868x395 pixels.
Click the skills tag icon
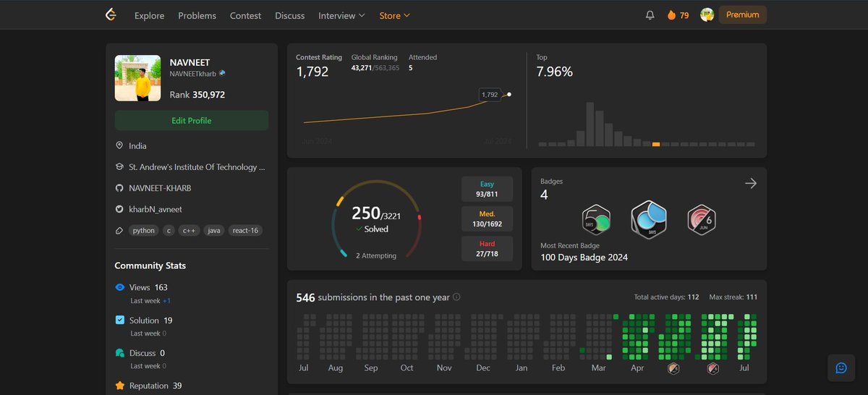[119, 231]
